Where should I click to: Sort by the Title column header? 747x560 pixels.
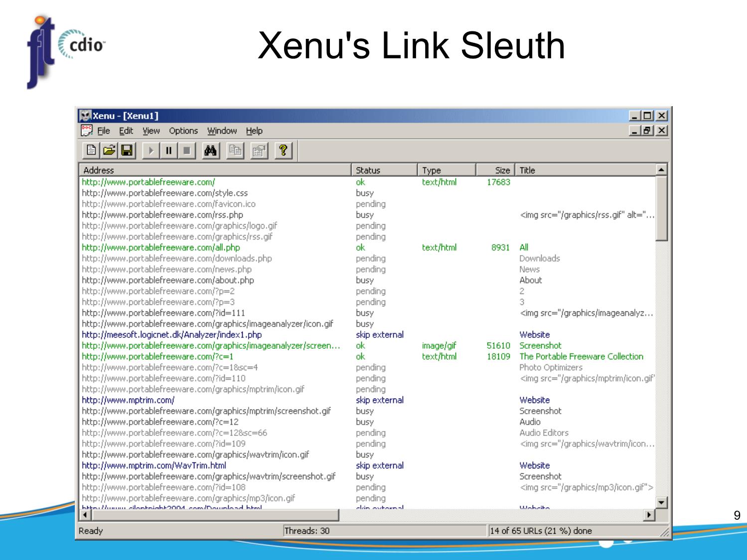click(x=586, y=170)
